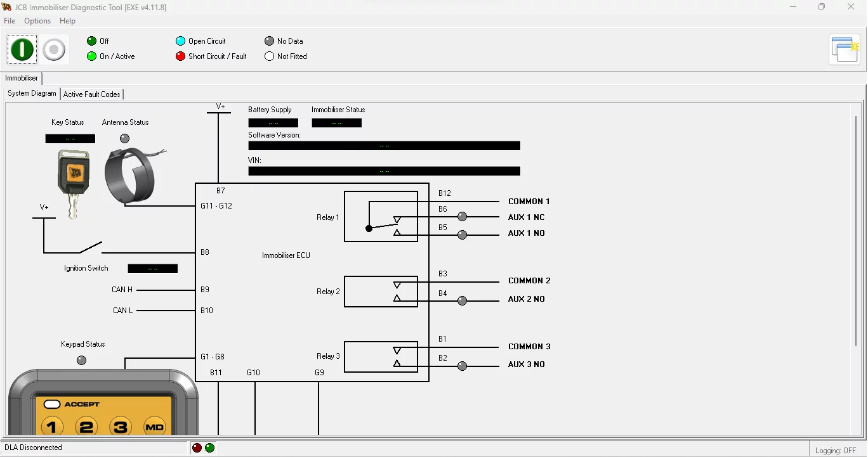Image resolution: width=868 pixels, height=457 pixels.
Task: Click the AUX 2 NO connector pin
Action: pos(462,301)
